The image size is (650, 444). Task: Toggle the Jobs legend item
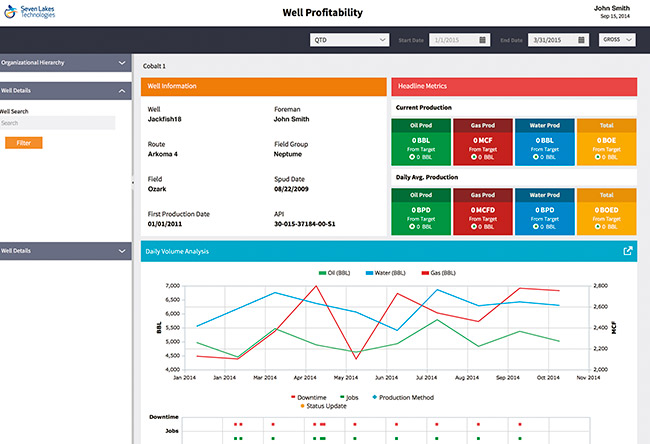349,397
